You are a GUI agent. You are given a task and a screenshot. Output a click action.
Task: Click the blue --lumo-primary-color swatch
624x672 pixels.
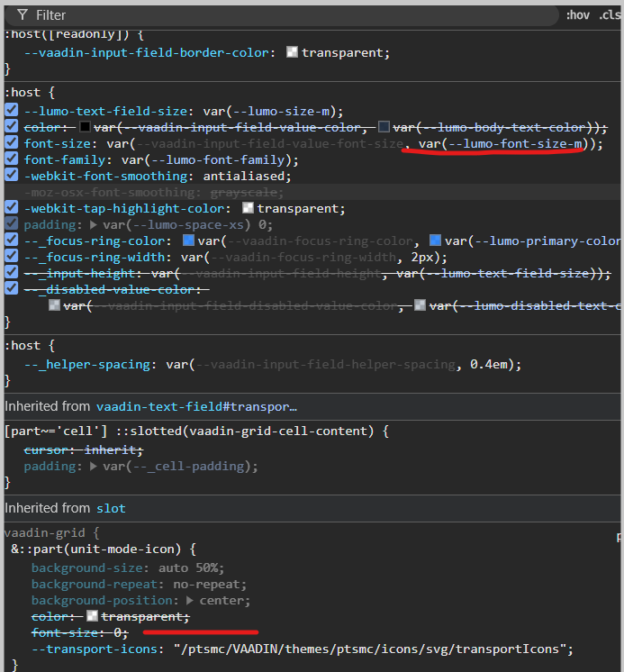coord(436,241)
